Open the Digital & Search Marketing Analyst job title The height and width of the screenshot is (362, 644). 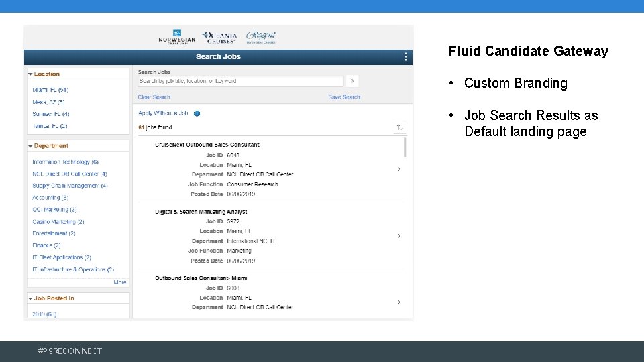[201, 212]
